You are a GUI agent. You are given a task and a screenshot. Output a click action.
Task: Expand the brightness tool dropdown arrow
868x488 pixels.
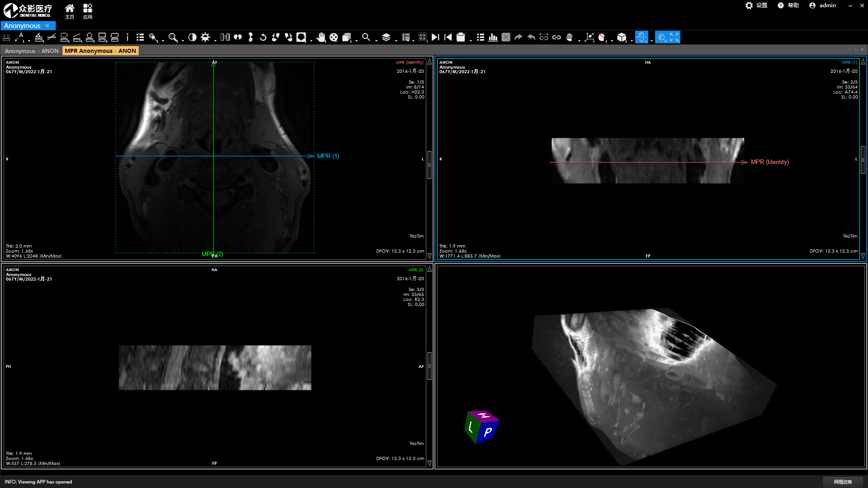click(215, 40)
